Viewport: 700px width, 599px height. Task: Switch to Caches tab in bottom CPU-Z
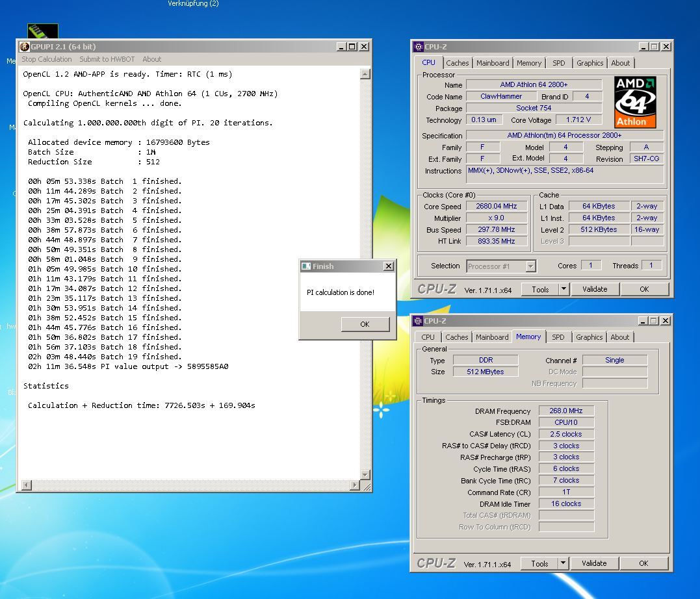457,337
